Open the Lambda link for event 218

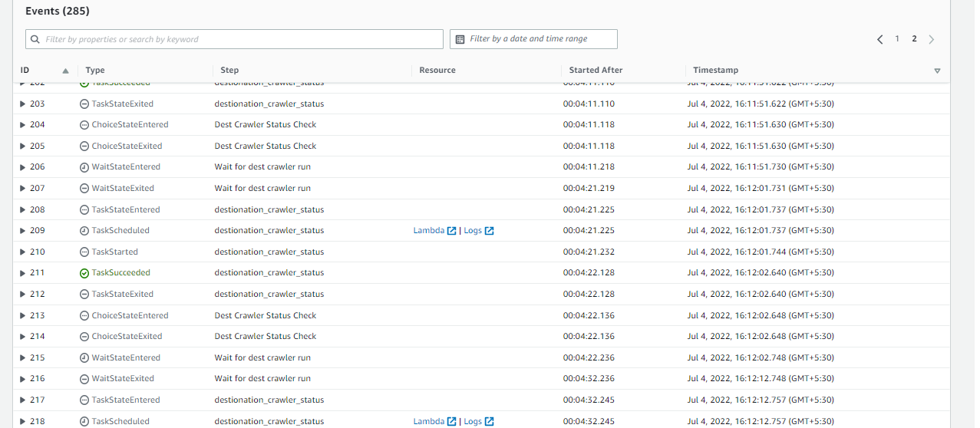pos(428,421)
